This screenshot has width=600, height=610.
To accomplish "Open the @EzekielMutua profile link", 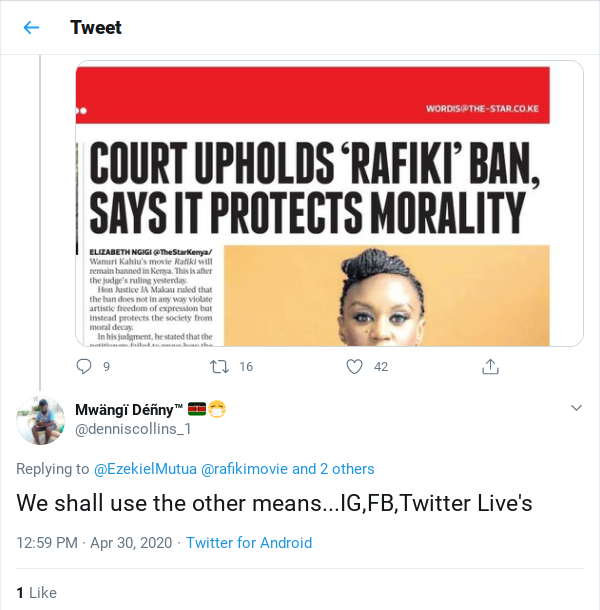I will tap(146, 469).
